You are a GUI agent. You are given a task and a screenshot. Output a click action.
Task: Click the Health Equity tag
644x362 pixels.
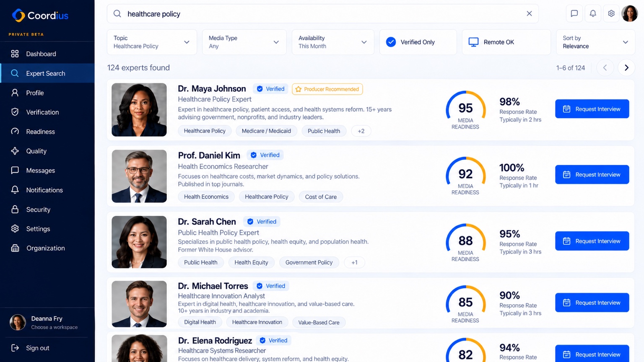tap(251, 262)
